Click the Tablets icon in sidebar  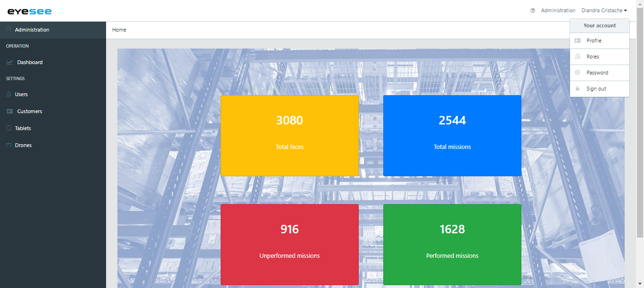point(8,128)
